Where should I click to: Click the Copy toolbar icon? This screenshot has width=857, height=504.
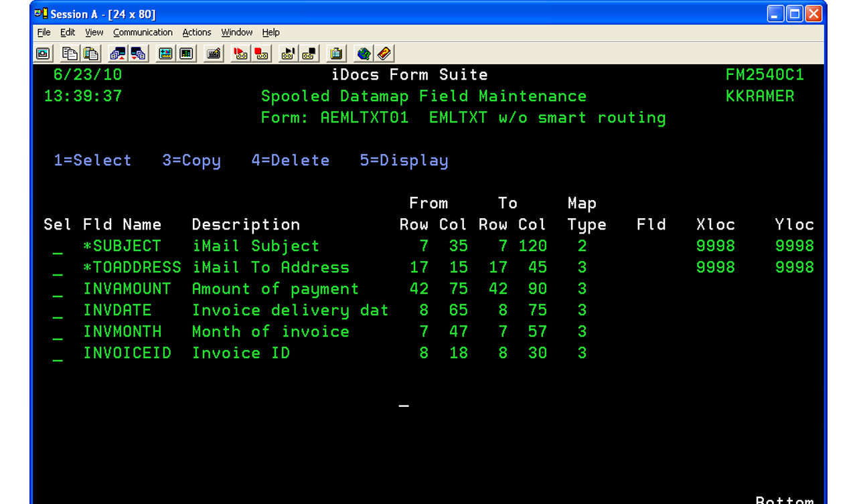(70, 54)
